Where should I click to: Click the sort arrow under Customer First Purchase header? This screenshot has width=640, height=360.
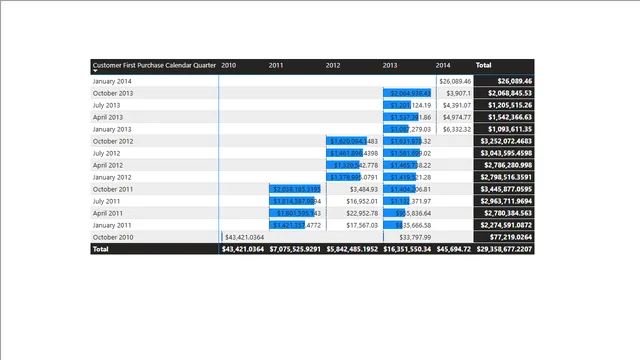tap(95, 71)
